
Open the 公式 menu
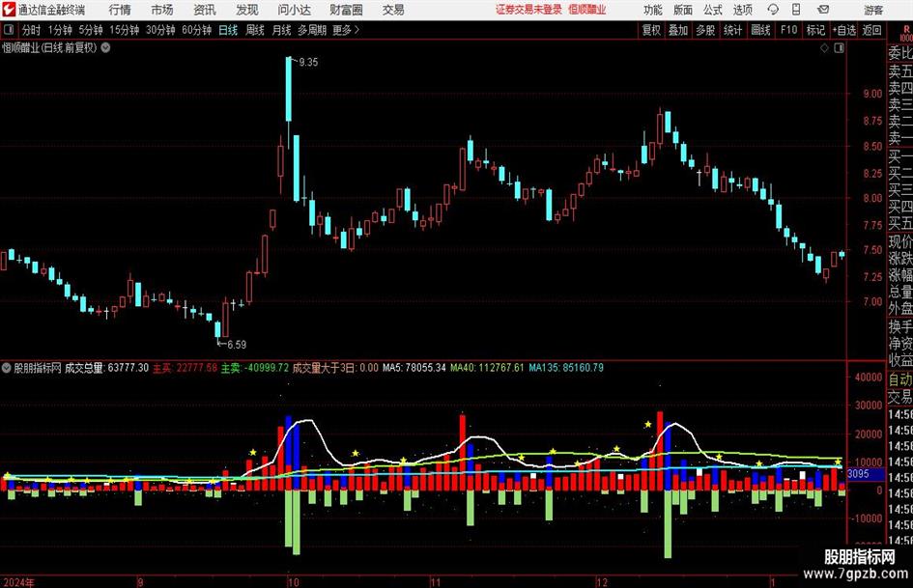(x=713, y=10)
